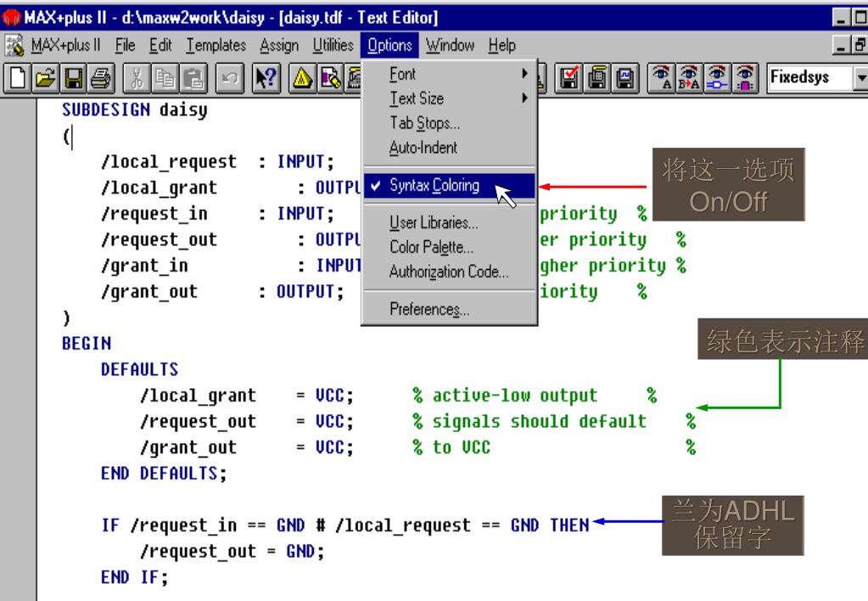Image resolution: width=868 pixels, height=601 pixels.
Task: Click the Save and Simulate waveform icon
Action: click(x=625, y=77)
